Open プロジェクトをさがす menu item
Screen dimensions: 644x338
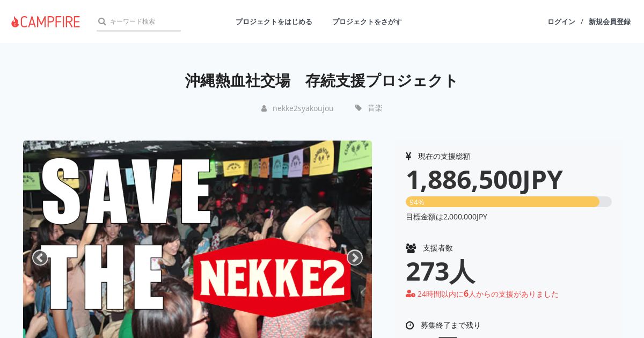pos(367,21)
